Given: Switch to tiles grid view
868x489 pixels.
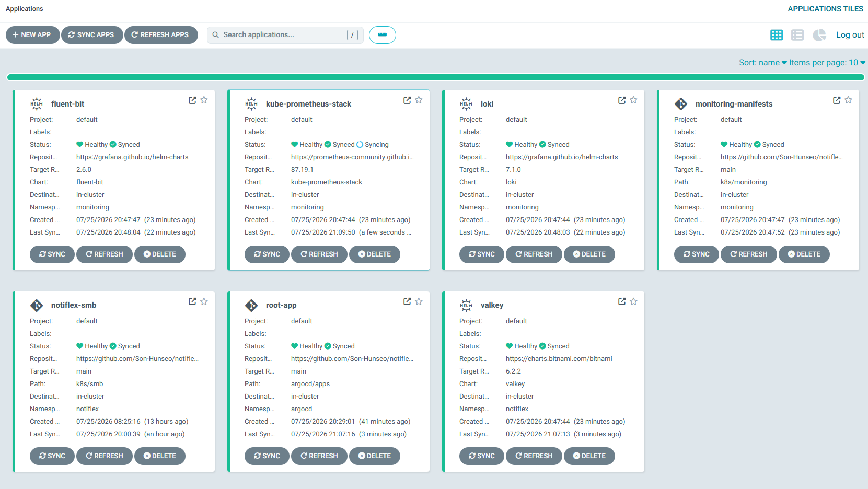Looking at the screenshot, I should coord(777,35).
